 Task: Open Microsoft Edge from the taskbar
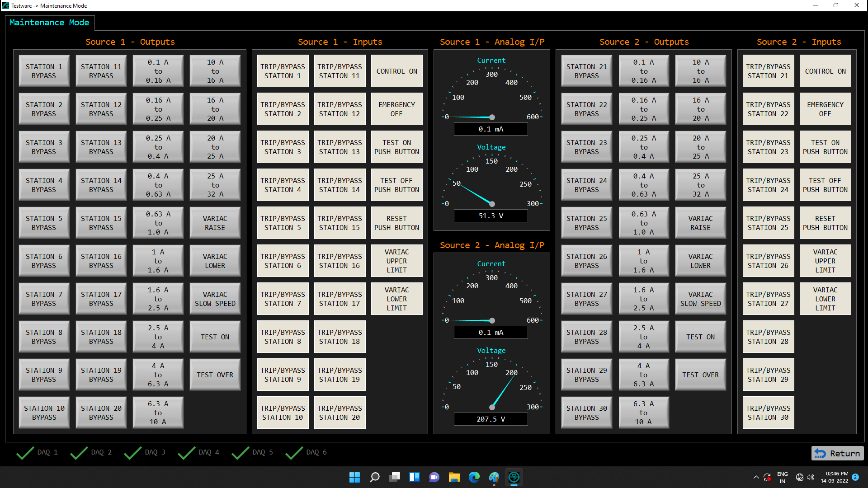[474, 477]
